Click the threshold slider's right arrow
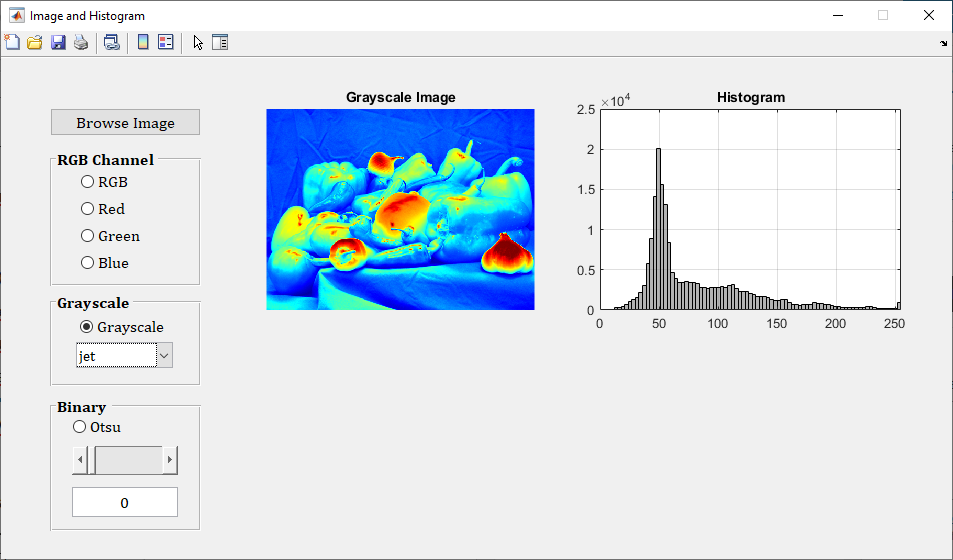The image size is (953, 560). (x=170, y=461)
